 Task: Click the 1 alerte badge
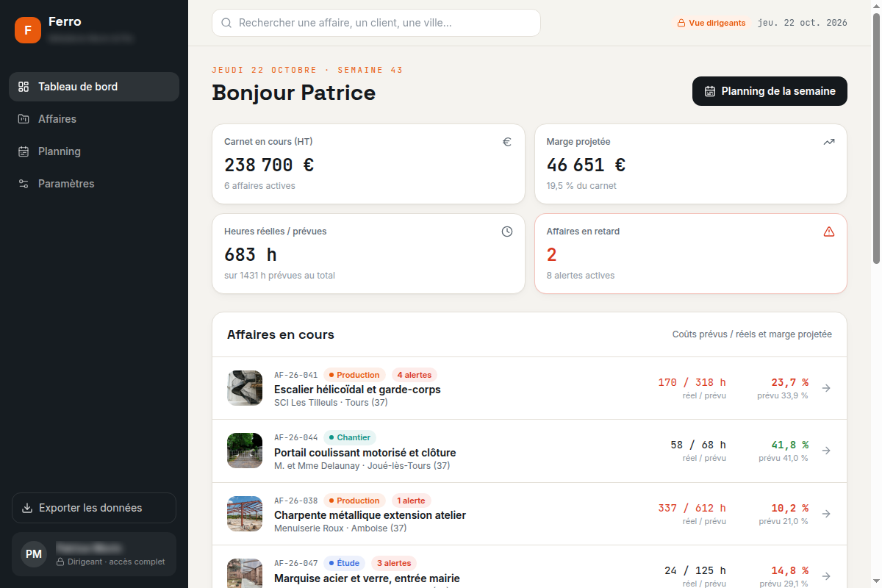click(410, 501)
